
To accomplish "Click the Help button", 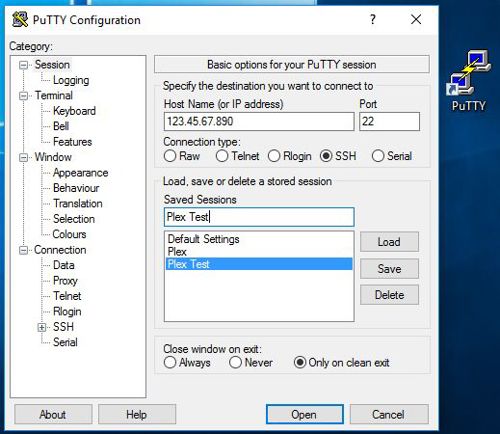I will pyautogui.click(x=137, y=415).
